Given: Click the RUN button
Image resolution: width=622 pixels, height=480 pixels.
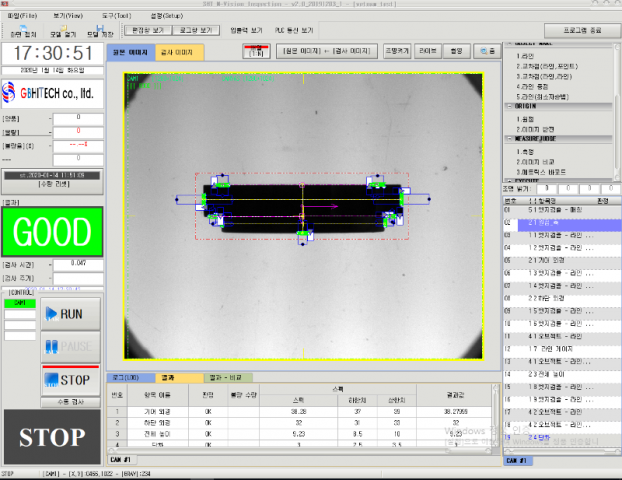Looking at the screenshot, I should (x=70, y=313).
